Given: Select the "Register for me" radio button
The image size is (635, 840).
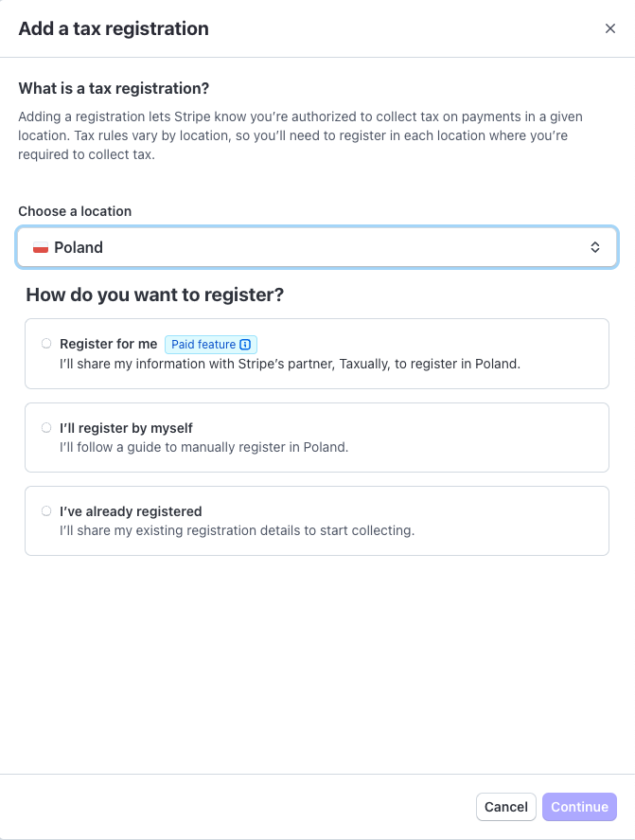Looking at the screenshot, I should pyautogui.click(x=46, y=344).
